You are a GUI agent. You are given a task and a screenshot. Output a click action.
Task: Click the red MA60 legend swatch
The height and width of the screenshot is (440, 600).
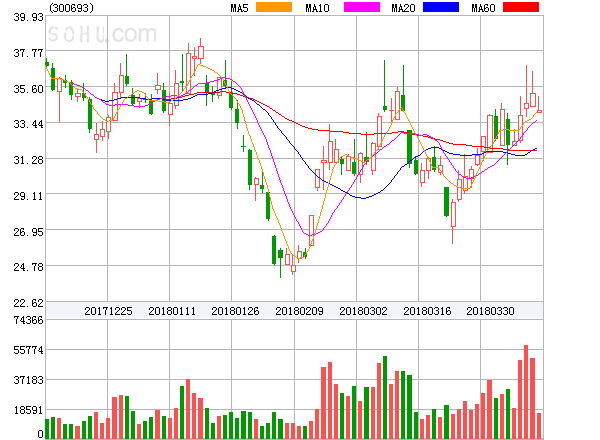point(521,7)
